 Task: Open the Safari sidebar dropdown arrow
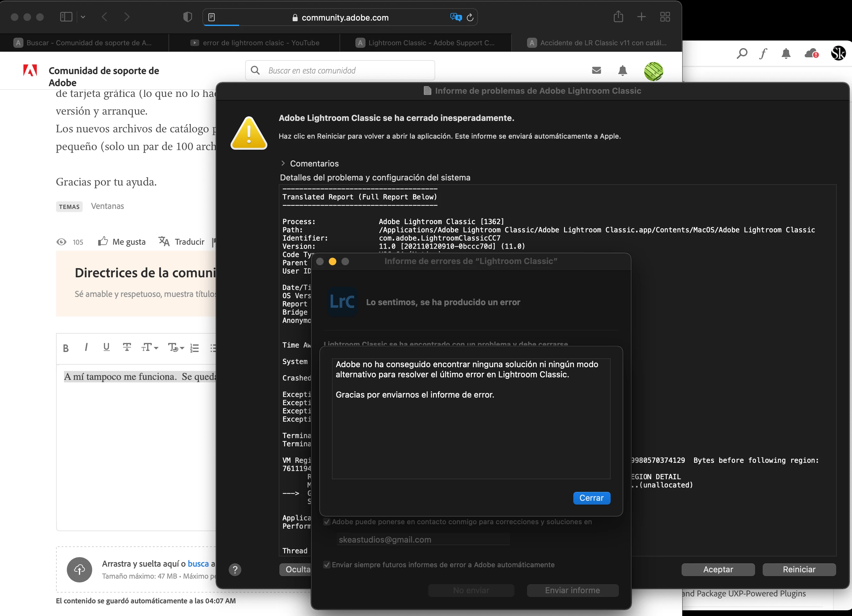pyautogui.click(x=83, y=17)
